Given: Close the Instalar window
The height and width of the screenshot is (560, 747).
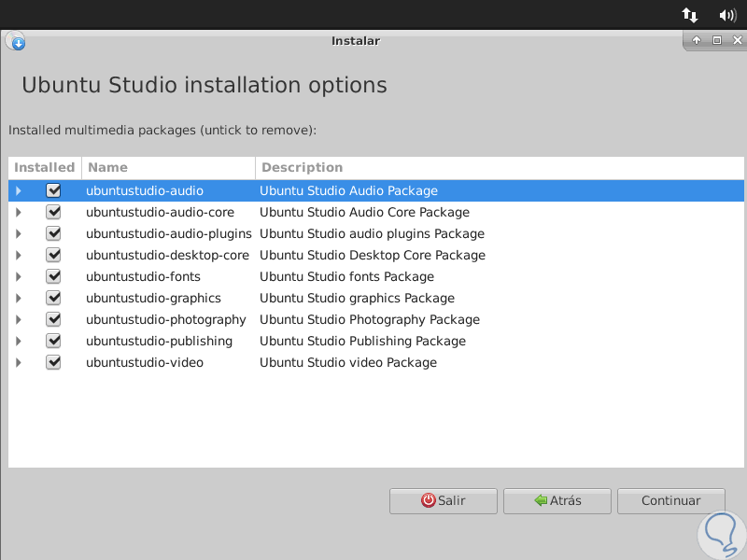Looking at the screenshot, I should pyautogui.click(x=737, y=40).
